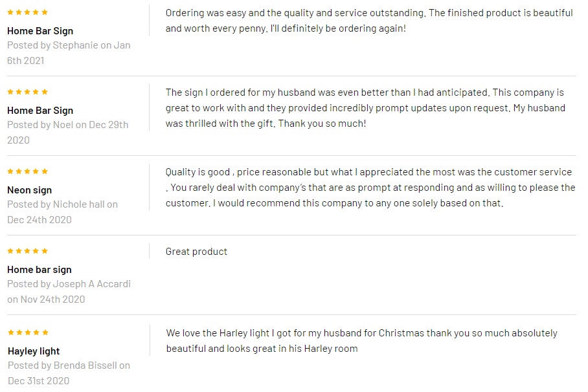This screenshot has width=588, height=392.
Task: Click Posted by Stephanie on Jan 6th 2021
Action: [69, 52]
